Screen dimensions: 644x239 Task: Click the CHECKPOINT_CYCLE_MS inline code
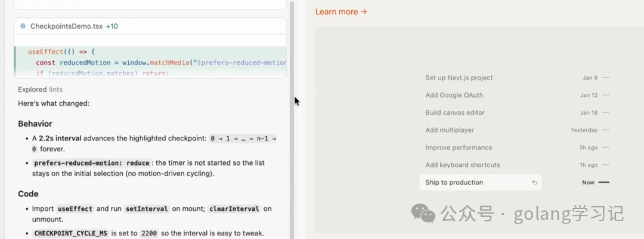click(x=70, y=233)
